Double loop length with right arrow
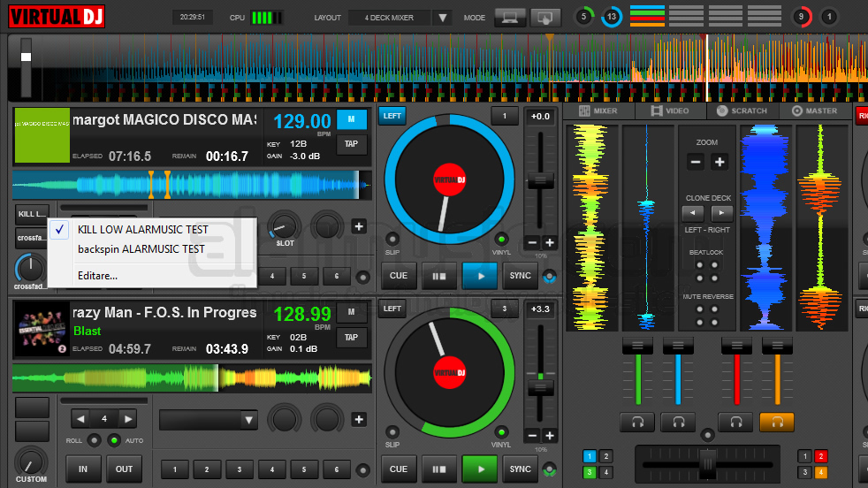Viewport: 868px width, 488px height. (128, 419)
